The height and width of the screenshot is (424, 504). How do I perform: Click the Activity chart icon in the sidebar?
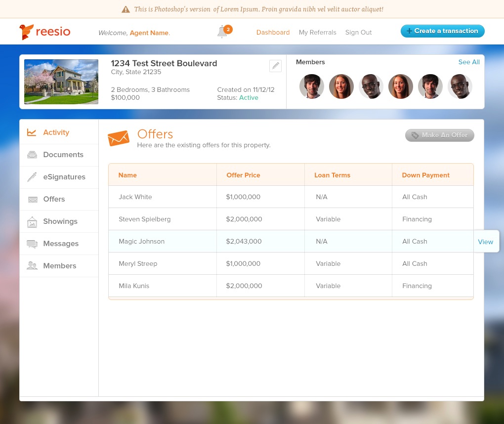click(32, 132)
